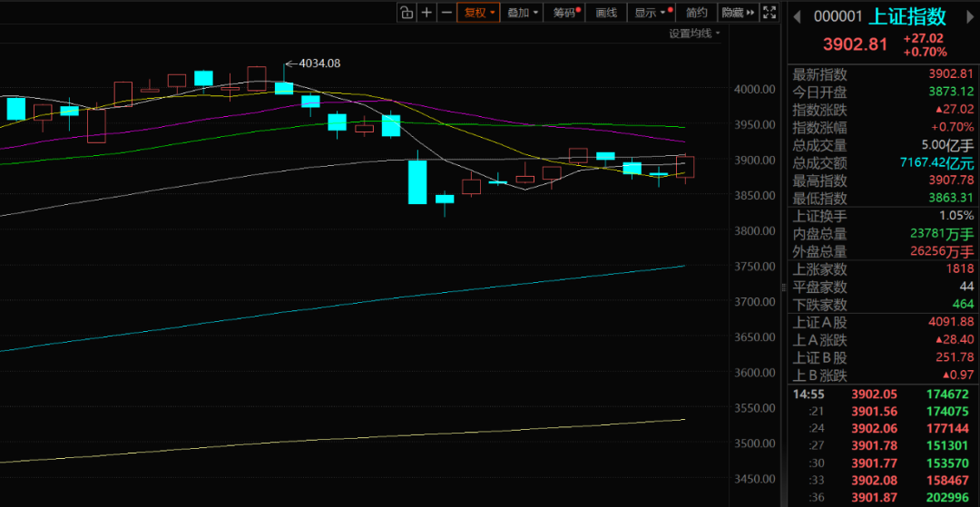980x507 pixels.
Task: Toggle the 筹码 chip distribution panel
Action: tap(566, 13)
